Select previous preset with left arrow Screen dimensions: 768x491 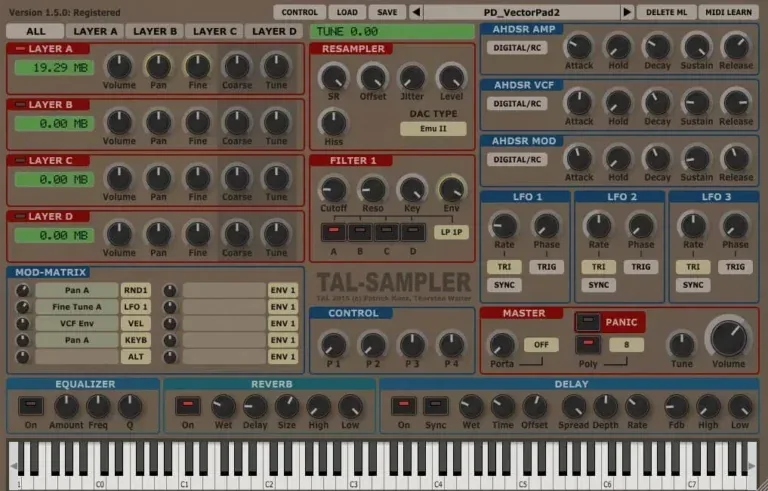[x=416, y=12]
